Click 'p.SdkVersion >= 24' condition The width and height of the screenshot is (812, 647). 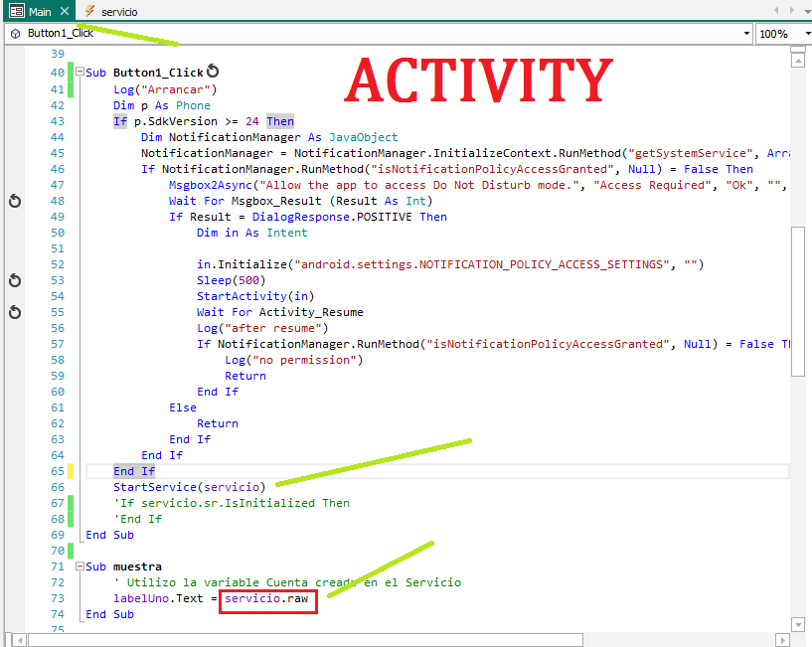pos(196,121)
